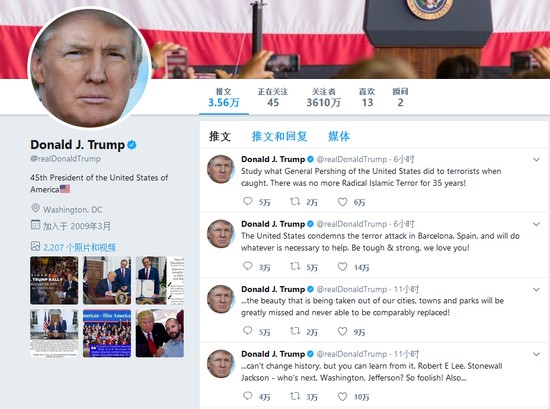Open the 2,207 个照片和视频 link
This screenshot has width=550, height=409.
[x=79, y=247]
